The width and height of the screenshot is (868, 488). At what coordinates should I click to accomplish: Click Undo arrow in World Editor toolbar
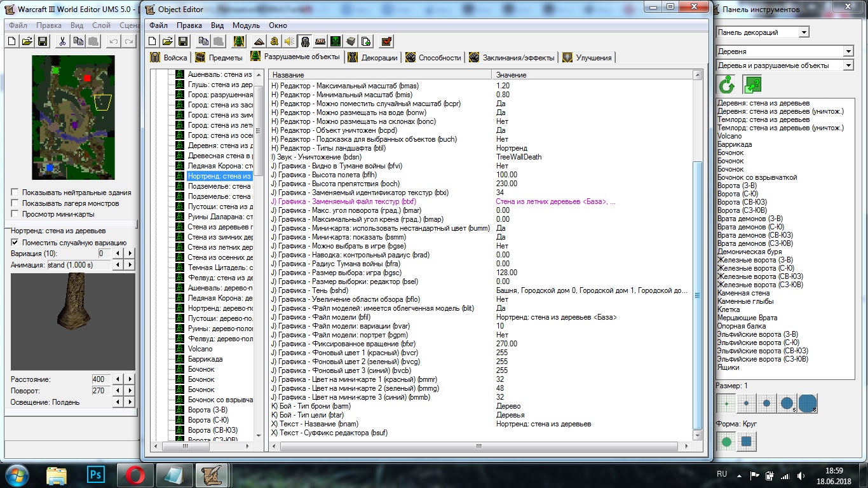[x=114, y=41]
